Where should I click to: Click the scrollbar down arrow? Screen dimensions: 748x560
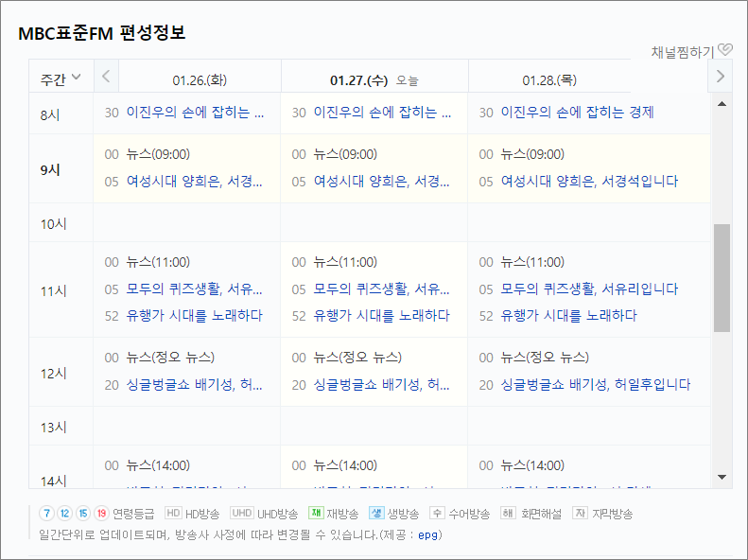pos(722,477)
